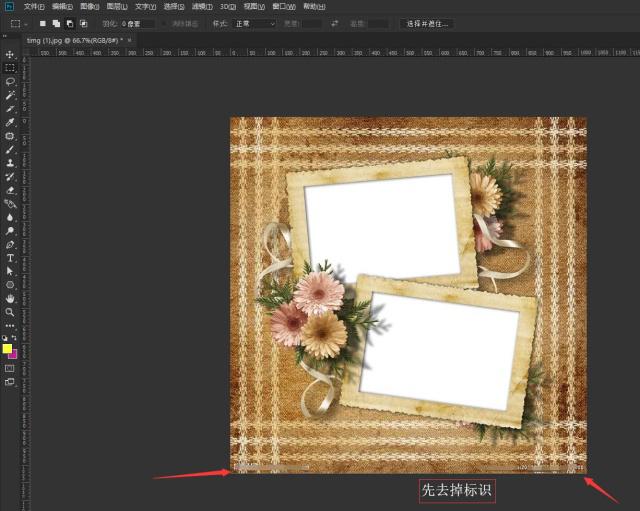Screen dimensions: 640x511
Task: Toggle Quick Mask mode
Action: point(9,368)
